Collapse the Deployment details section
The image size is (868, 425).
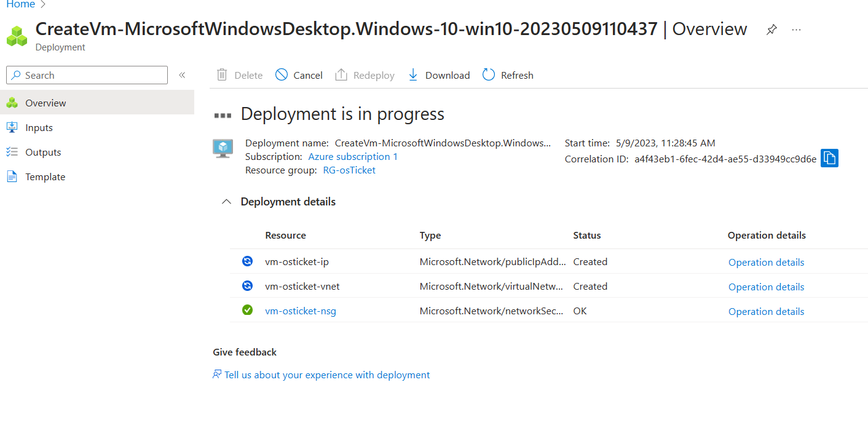tap(227, 202)
